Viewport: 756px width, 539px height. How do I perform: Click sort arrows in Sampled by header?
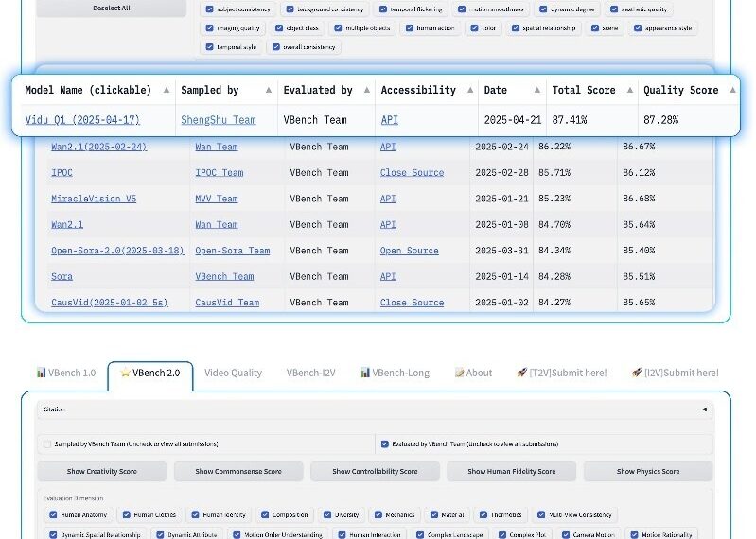269,90
